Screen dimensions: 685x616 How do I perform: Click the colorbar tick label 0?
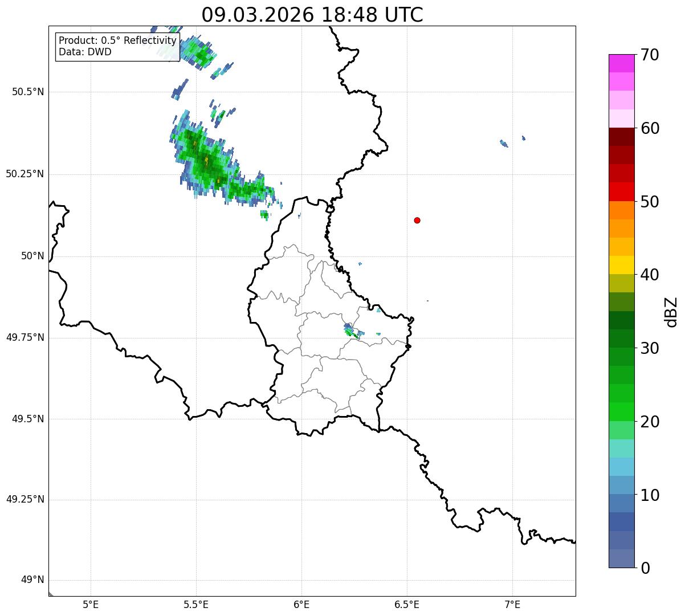tap(645, 568)
